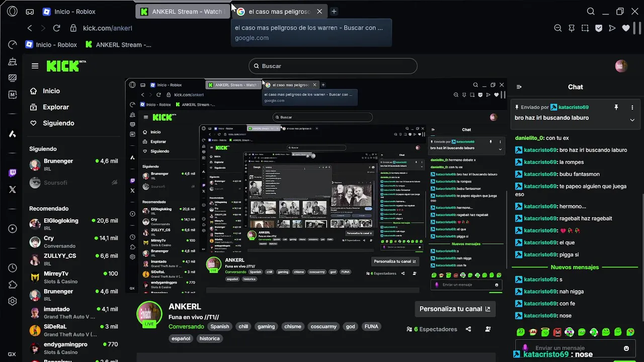Toggle the pin icon in address bar

coord(572,28)
